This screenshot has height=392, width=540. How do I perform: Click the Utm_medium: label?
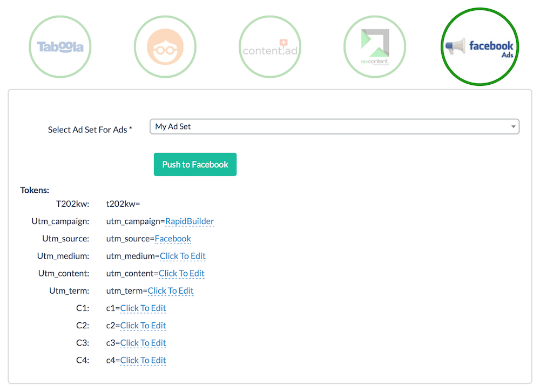(63, 256)
